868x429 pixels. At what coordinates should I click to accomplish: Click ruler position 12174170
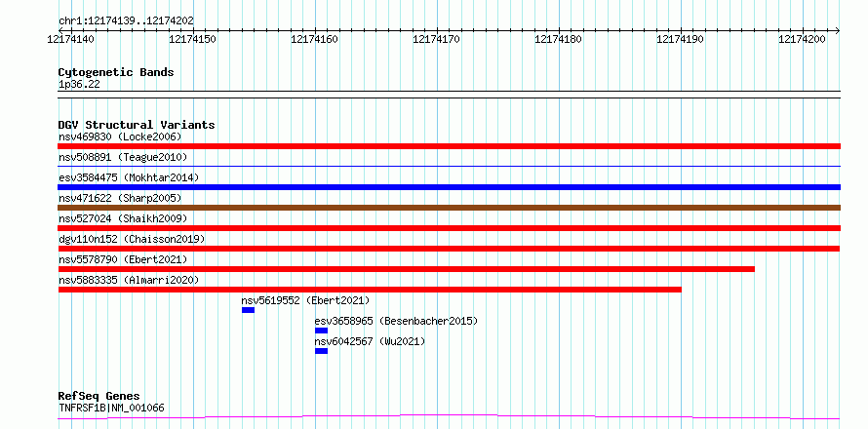[437, 39]
